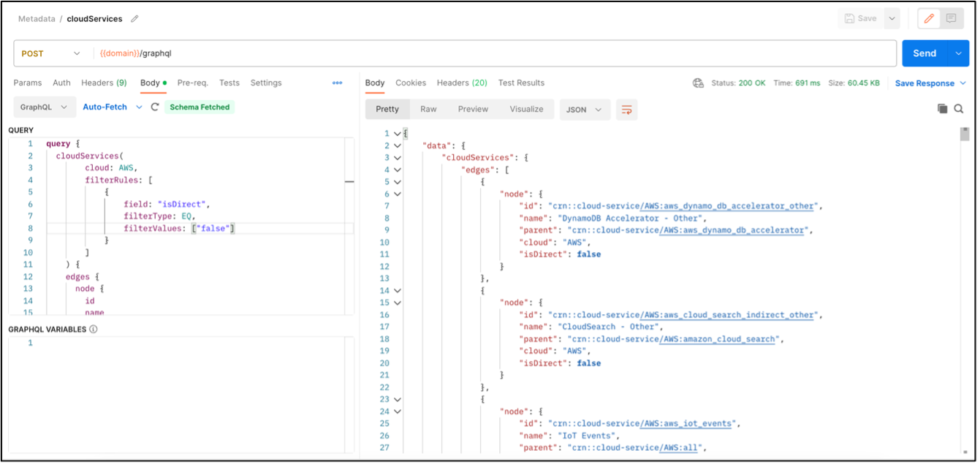Collapse the "node" fold arrow on line 6

pyautogui.click(x=397, y=194)
